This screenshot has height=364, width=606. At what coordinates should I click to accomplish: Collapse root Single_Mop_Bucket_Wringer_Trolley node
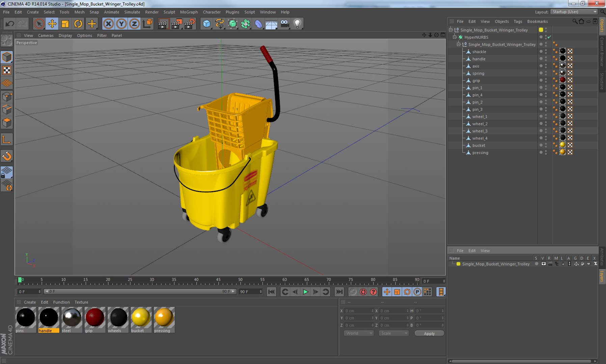pos(450,30)
